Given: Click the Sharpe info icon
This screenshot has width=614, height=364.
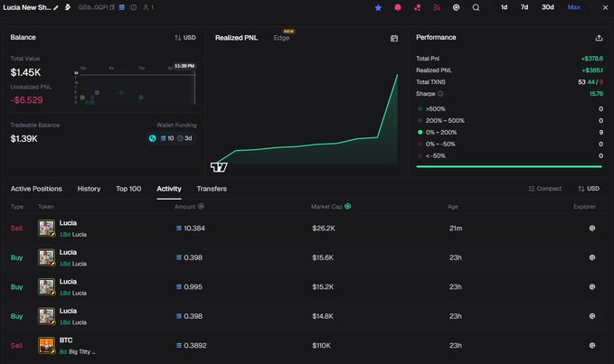Looking at the screenshot, I should pos(440,94).
